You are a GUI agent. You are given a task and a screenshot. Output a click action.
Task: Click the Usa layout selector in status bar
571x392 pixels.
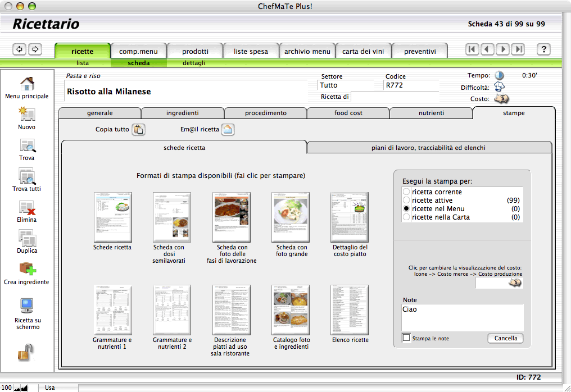(x=58, y=388)
